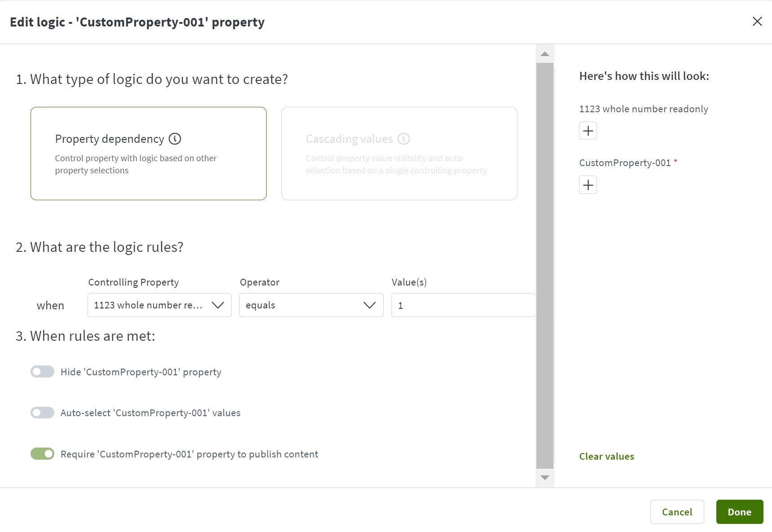Click the Cascading values info icon
Image resolution: width=772 pixels, height=532 pixels.
[x=404, y=139]
